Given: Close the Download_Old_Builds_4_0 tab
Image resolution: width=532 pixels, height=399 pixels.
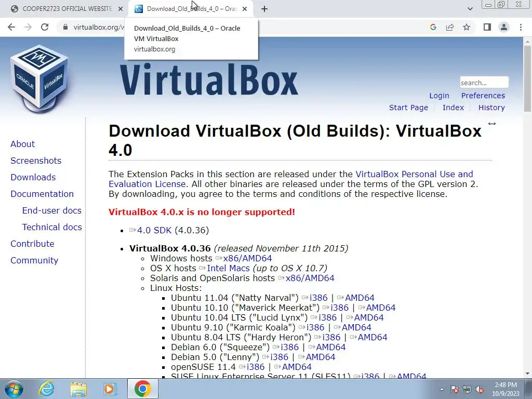Looking at the screenshot, I should tap(245, 9).
